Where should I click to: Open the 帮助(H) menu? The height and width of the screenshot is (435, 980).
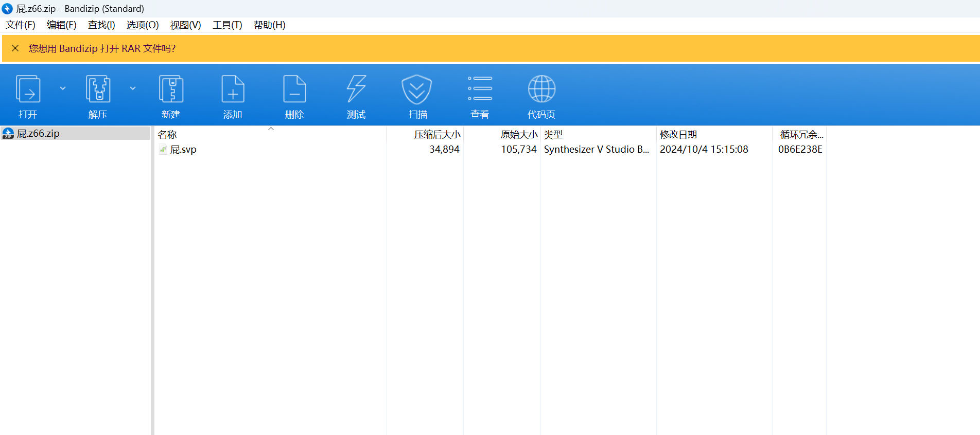click(270, 25)
